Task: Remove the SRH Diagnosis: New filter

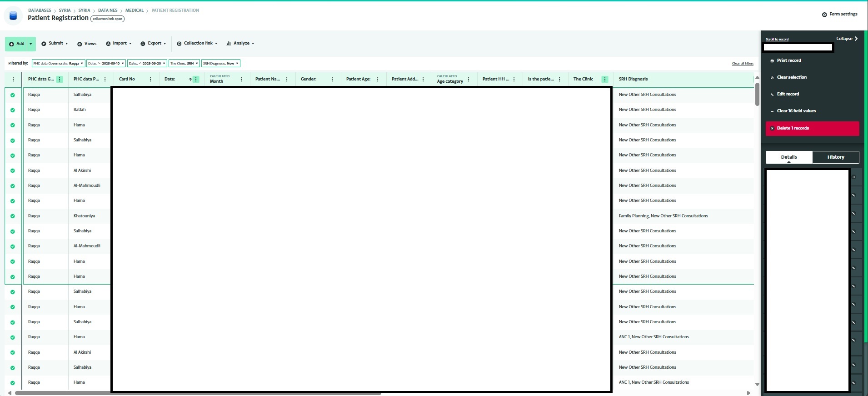Action: coord(237,64)
